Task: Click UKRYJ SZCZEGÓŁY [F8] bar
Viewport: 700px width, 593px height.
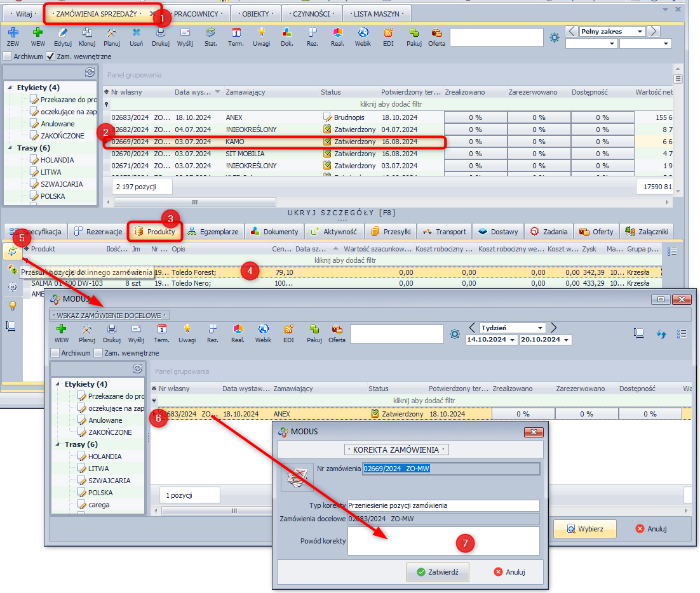Action: [342, 213]
